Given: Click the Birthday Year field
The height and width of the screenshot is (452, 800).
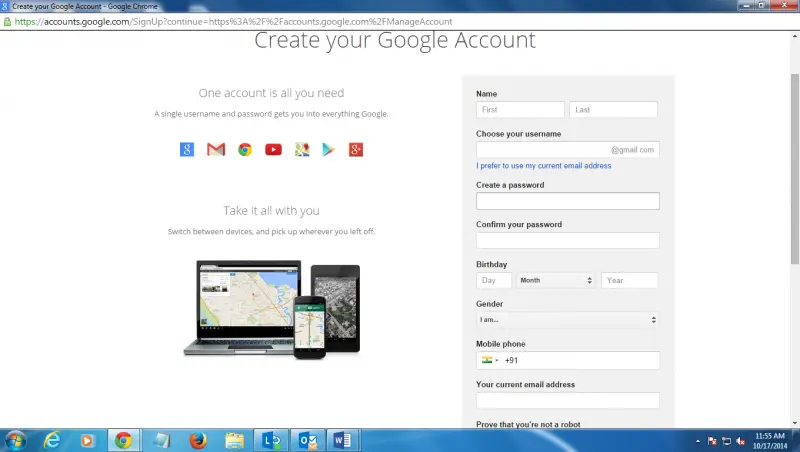Looking at the screenshot, I should point(630,280).
